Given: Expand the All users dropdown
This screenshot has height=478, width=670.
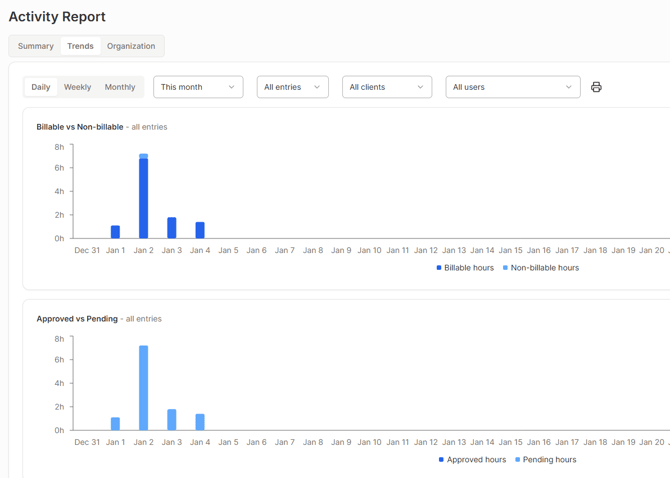Looking at the screenshot, I should (512, 87).
